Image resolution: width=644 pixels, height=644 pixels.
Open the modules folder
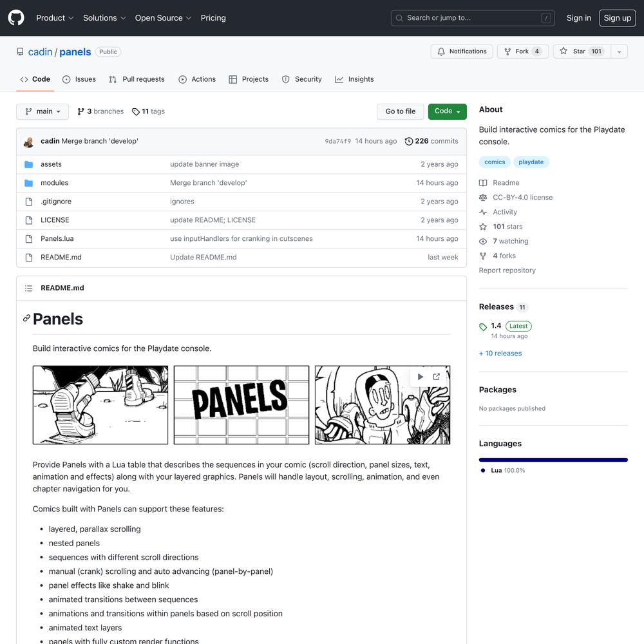click(54, 183)
